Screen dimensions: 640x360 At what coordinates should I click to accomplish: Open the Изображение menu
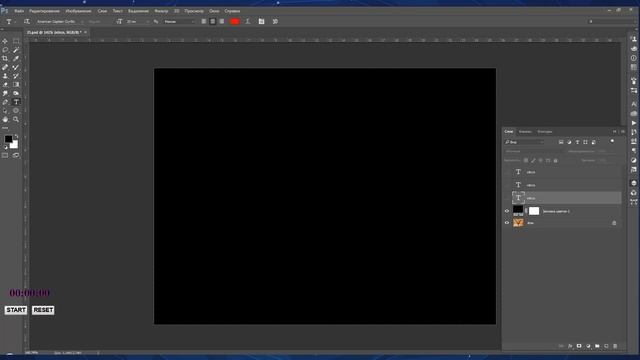tap(78, 11)
